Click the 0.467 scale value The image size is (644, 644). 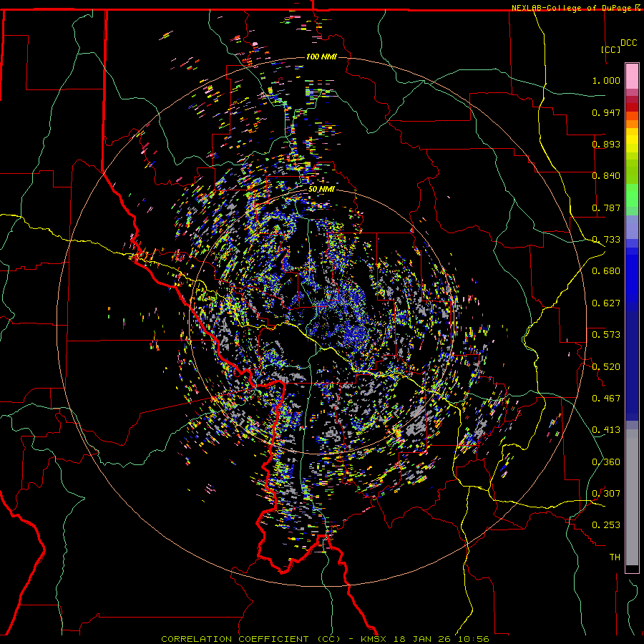pyautogui.click(x=606, y=398)
